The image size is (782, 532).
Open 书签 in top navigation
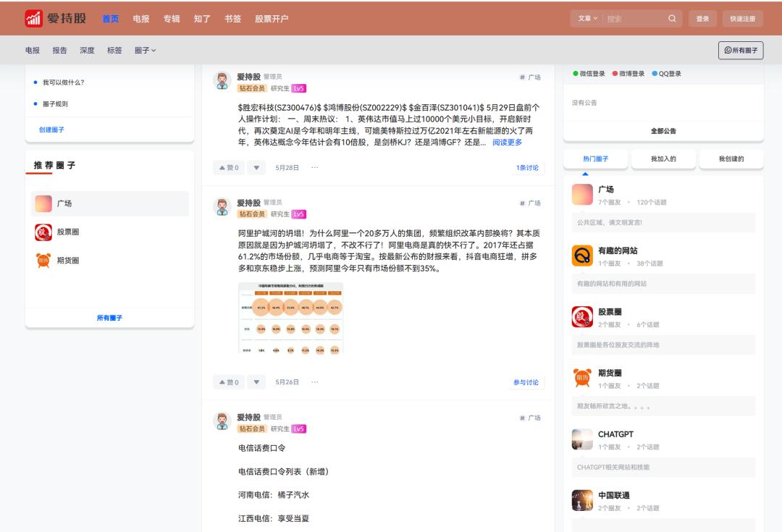click(x=233, y=19)
